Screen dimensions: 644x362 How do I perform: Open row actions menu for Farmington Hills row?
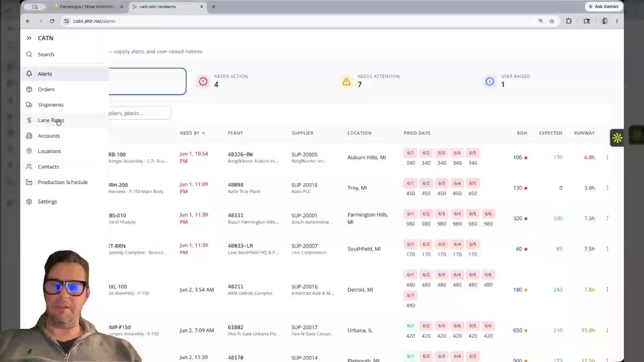[607, 218]
